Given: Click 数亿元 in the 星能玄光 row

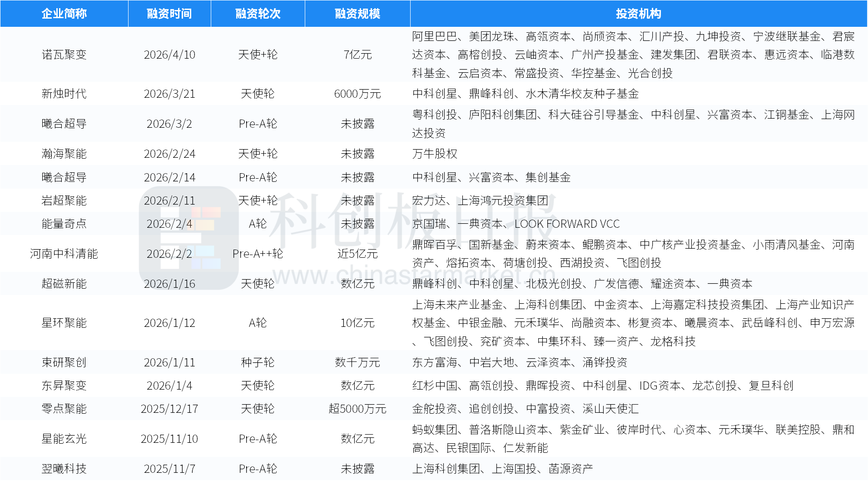Looking at the screenshot, I should pyautogui.click(x=357, y=439).
